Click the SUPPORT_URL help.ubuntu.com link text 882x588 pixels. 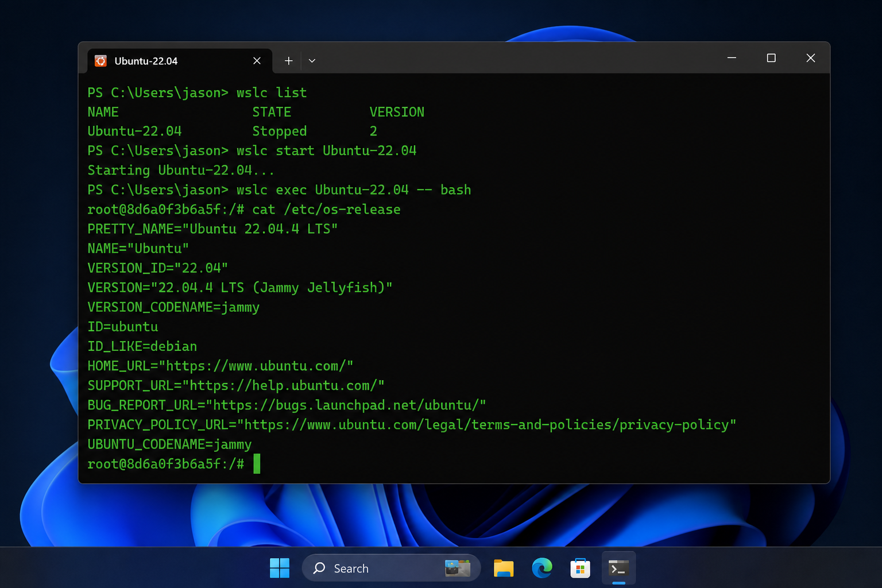(x=284, y=385)
